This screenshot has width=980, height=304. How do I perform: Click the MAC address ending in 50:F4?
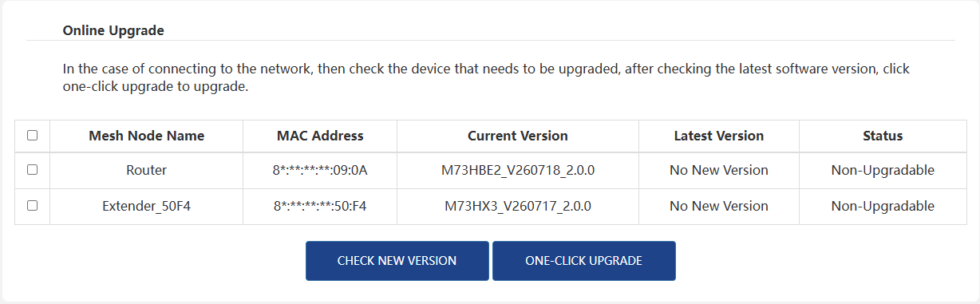(320, 206)
